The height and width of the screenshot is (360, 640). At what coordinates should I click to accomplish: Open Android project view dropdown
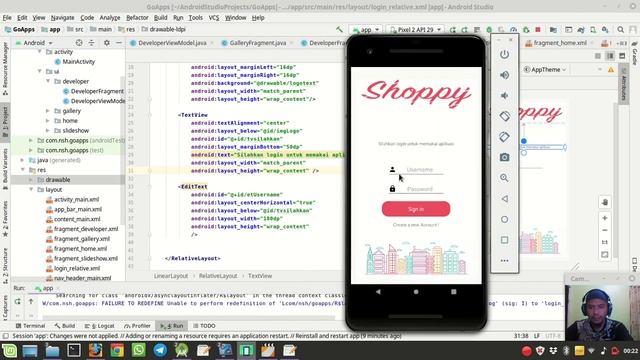click(35, 42)
